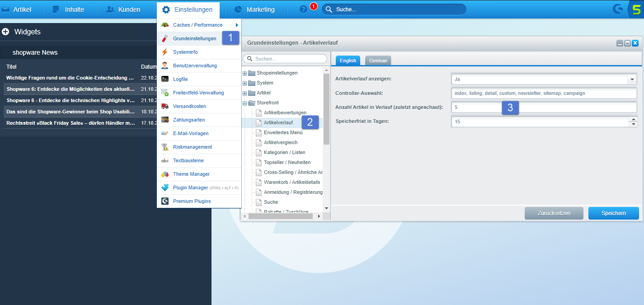This screenshot has width=644, height=305.
Task: Click the Freitextfeld-Verwaltung icon
Action: coord(165,93)
